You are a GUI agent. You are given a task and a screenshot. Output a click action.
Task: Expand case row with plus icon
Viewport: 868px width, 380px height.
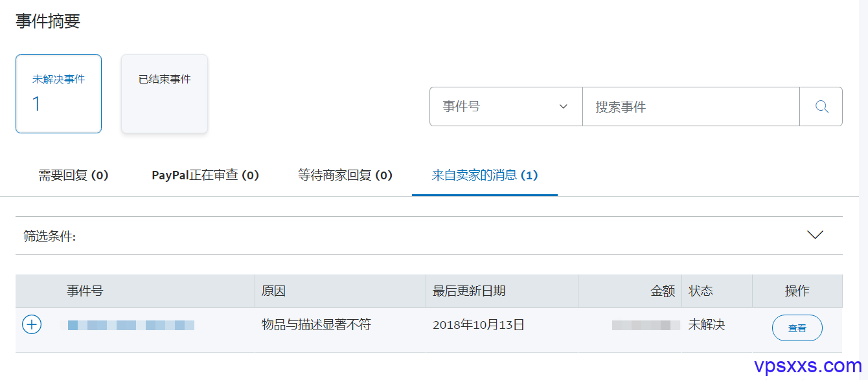coord(32,324)
